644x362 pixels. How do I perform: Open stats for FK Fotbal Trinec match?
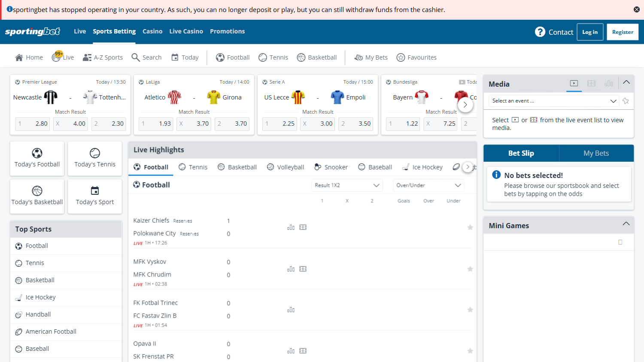tap(291, 310)
